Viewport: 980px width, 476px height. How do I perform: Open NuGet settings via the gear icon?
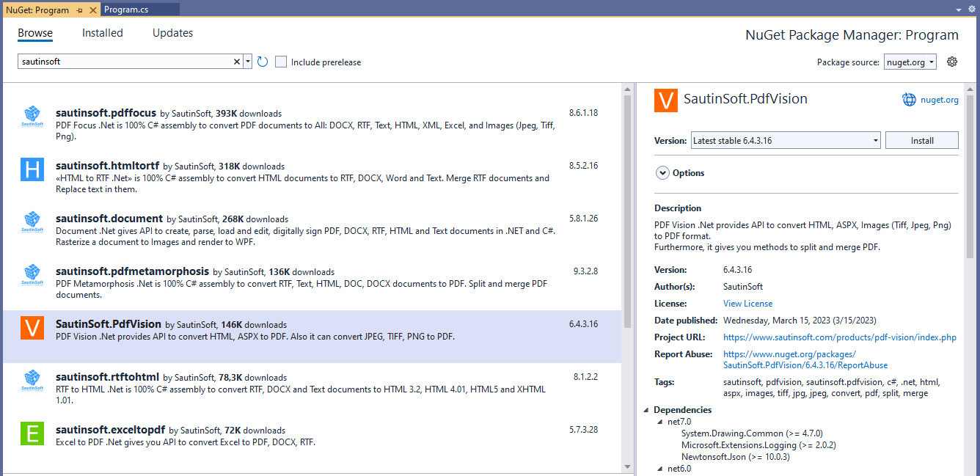coord(952,62)
